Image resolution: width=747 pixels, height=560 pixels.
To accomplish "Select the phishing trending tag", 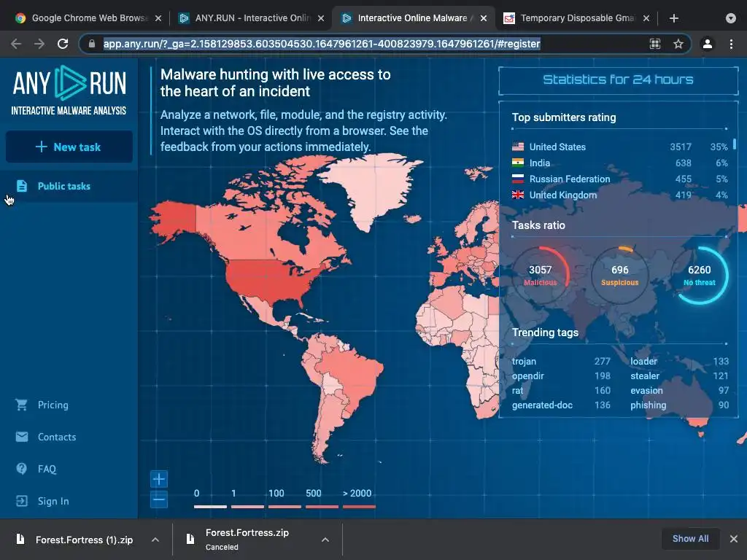I will (x=649, y=405).
